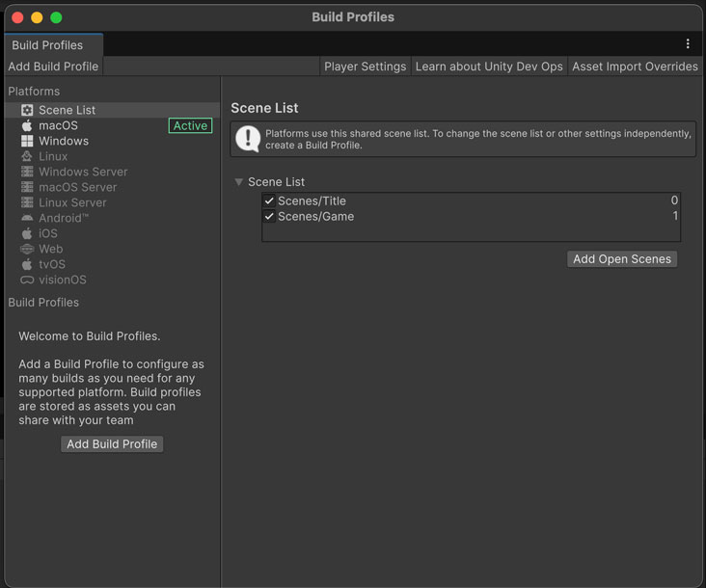Uncheck the Scenes/Title checkbox
The height and width of the screenshot is (588, 706).
pyautogui.click(x=269, y=201)
